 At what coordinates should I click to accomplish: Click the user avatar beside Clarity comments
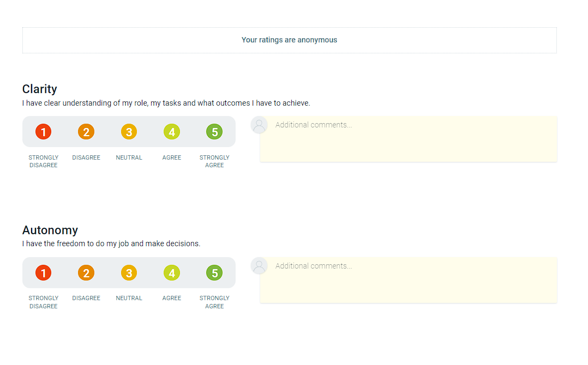click(259, 125)
